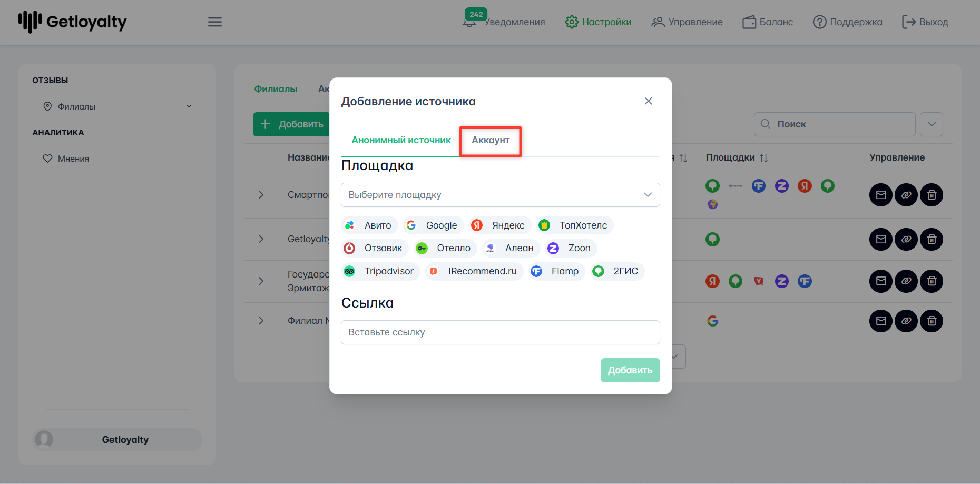Image resolution: width=980 pixels, height=484 pixels.
Task: Expand the Филиал branch row at the bottom
Action: pos(261,321)
